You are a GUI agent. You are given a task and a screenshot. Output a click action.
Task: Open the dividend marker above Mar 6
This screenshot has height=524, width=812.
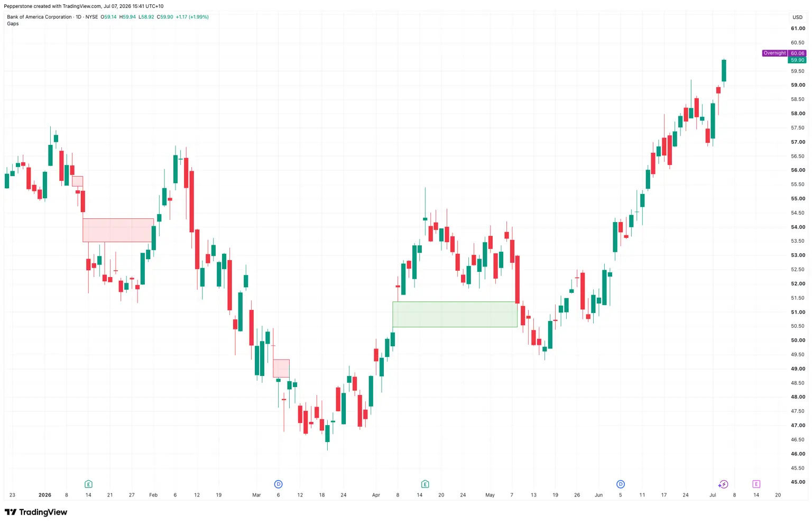[279, 484]
